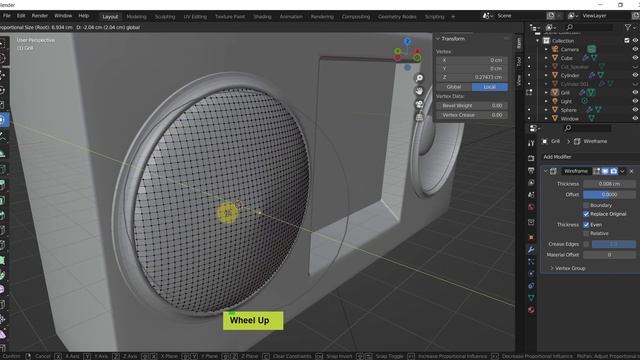640x360 pixels.
Task: Expand the Cube row in outliner
Action: (x=546, y=58)
